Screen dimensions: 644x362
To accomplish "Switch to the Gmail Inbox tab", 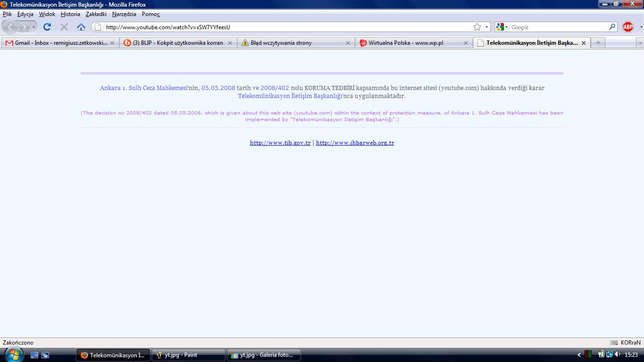I will (x=57, y=43).
